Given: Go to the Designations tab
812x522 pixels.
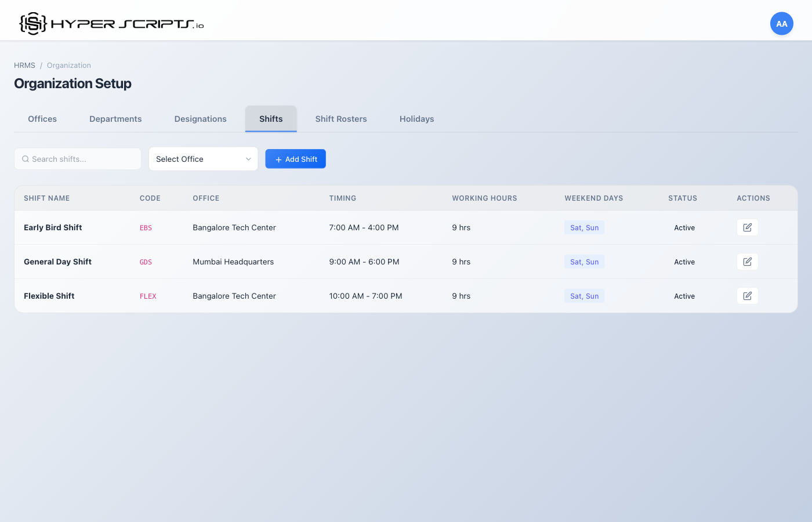Looking at the screenshot, I should click(200, 119).
